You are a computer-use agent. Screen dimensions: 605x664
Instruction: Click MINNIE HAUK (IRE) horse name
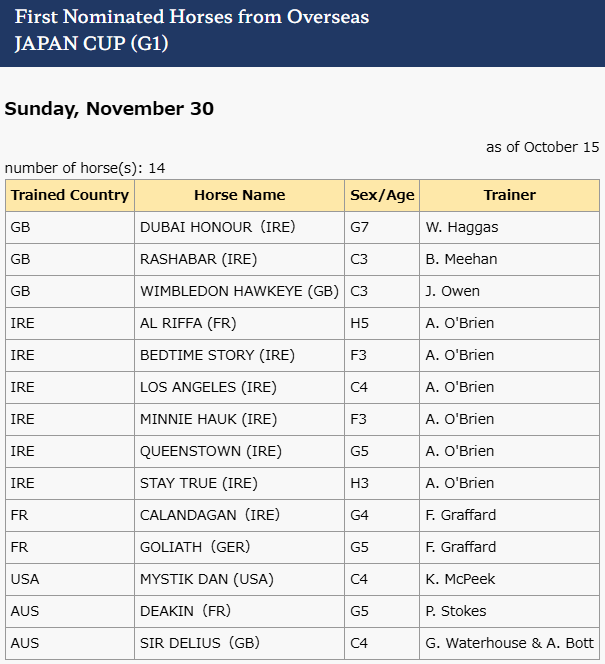point(208,419)
